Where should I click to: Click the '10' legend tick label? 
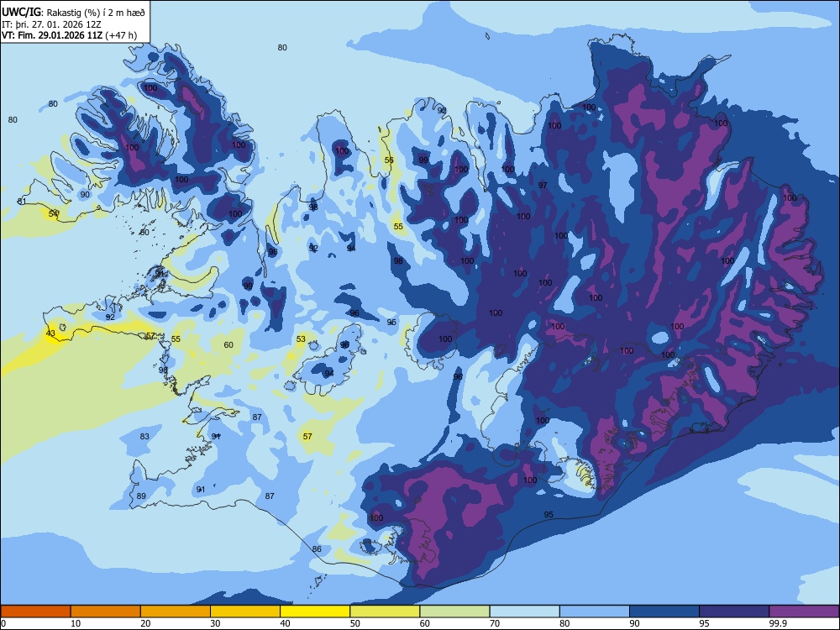pyautogui.click(x=76, y=623)
